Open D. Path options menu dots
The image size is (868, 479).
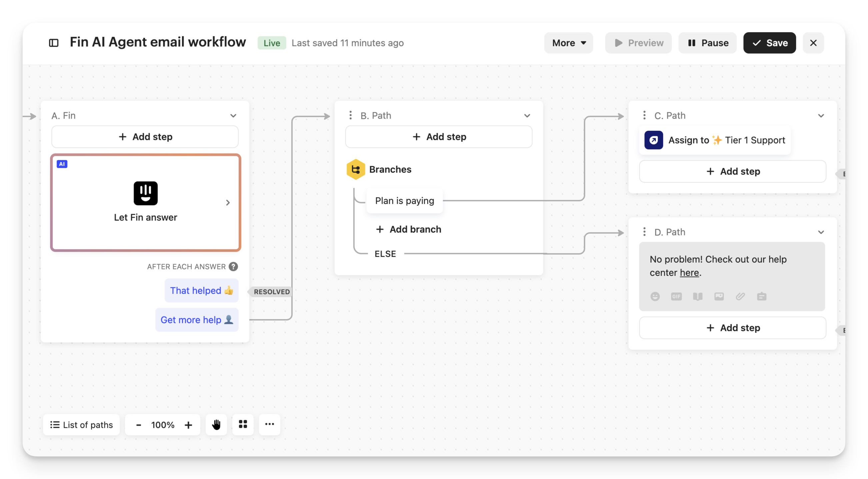click(x=644, y=232)
